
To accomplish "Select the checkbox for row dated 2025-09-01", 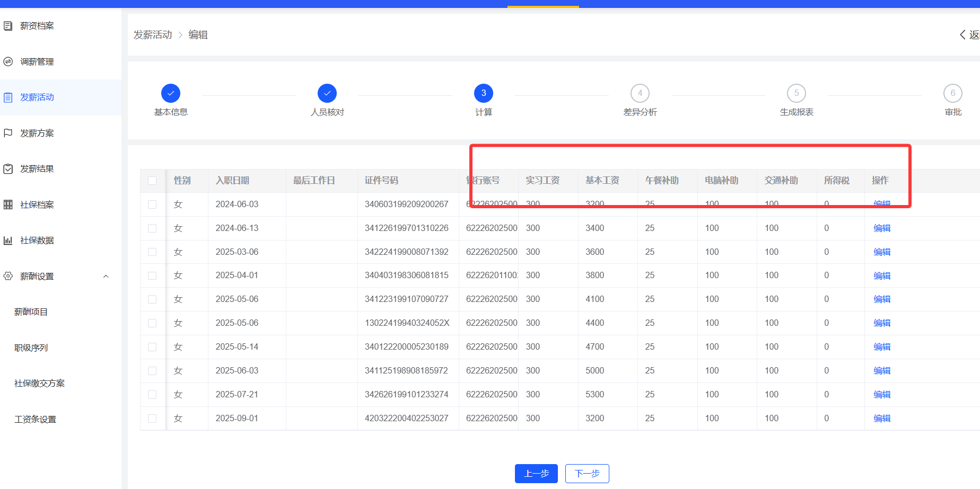I will 152,419.
